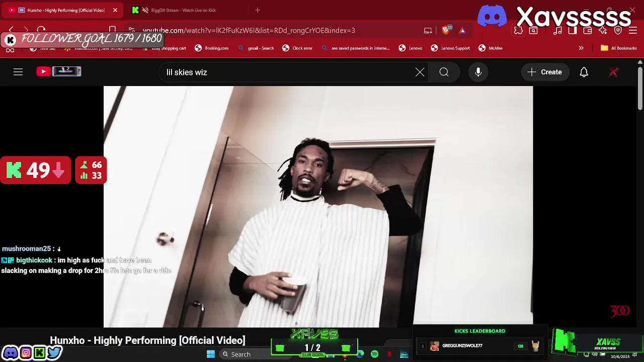Open Brave Leo AI sparkle icon

603,31
